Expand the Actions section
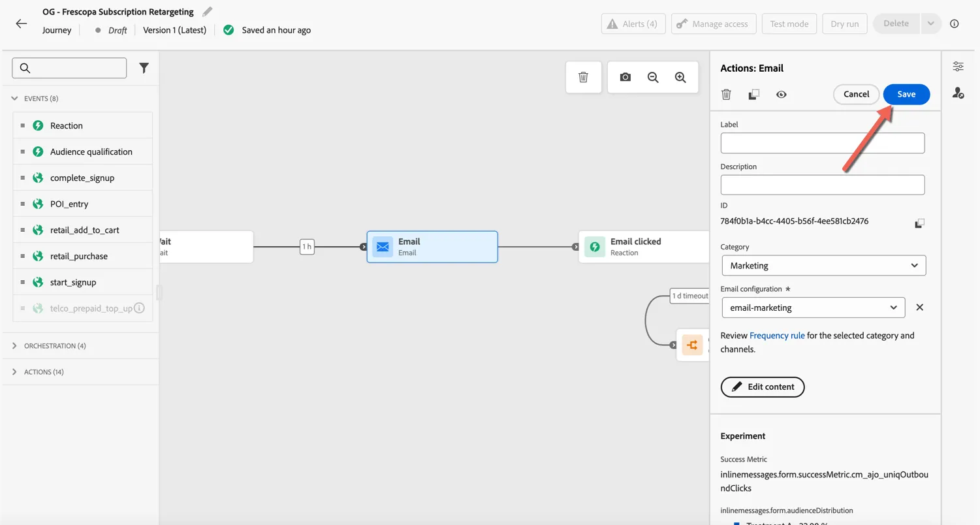The image size is (980, 525). [14, 372]
